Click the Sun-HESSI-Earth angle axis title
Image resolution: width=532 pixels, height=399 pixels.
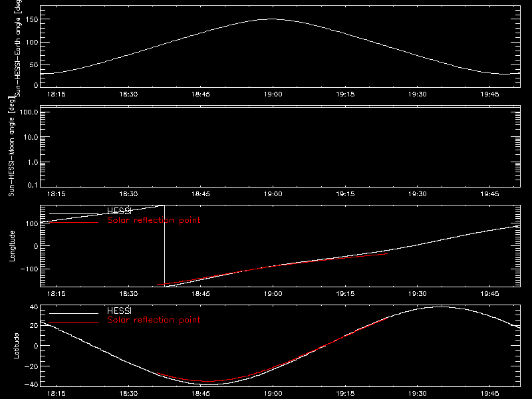[18, 47]
